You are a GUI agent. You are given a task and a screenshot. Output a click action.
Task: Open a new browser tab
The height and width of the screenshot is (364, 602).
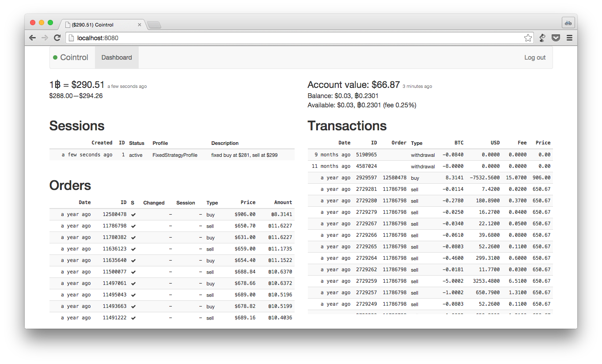pos(154,25)
